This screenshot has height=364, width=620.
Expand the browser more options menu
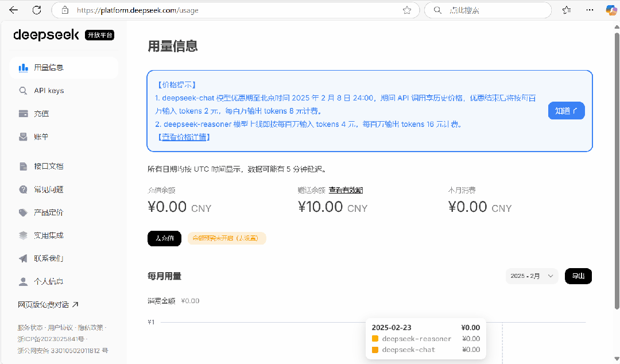(590, 10)
